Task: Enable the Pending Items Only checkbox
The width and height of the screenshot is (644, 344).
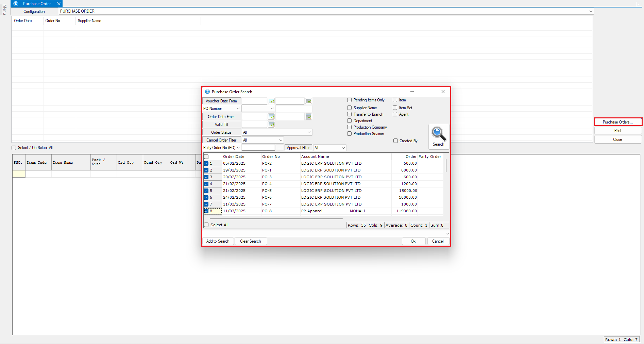Action: (x=349, y=100)
